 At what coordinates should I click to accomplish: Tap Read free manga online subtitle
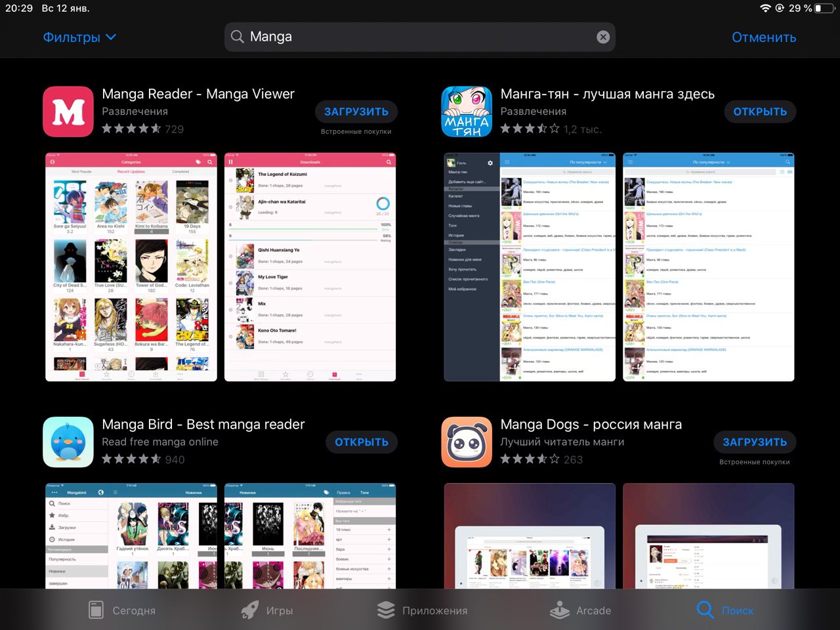tap(160, 442)
